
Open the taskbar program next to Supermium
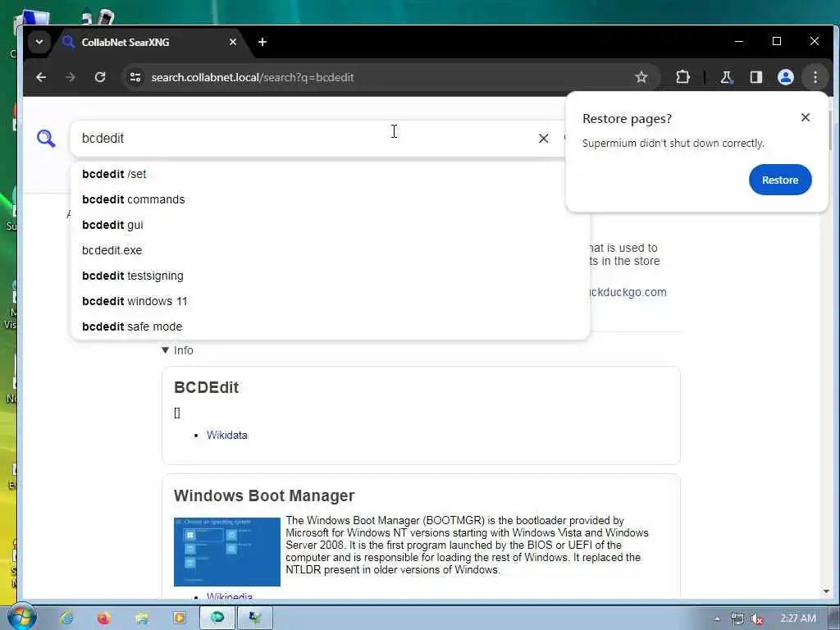click(255, 619)
